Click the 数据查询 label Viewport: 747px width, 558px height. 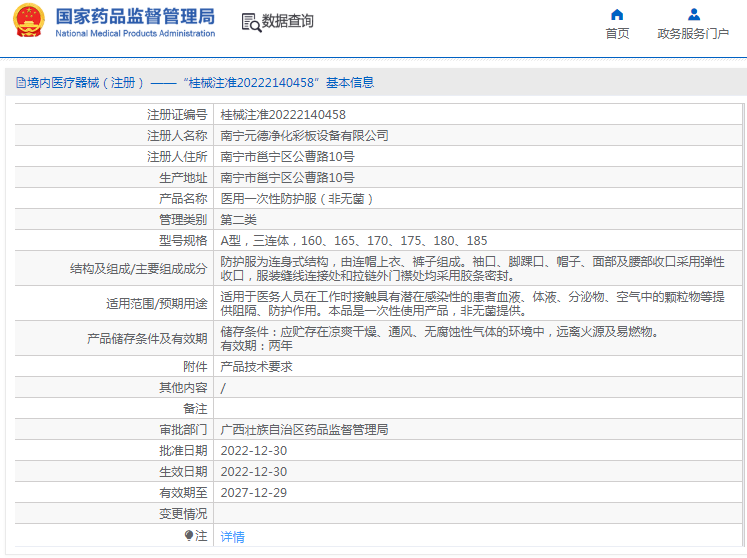pyautogui.click(x=288, y=21)
